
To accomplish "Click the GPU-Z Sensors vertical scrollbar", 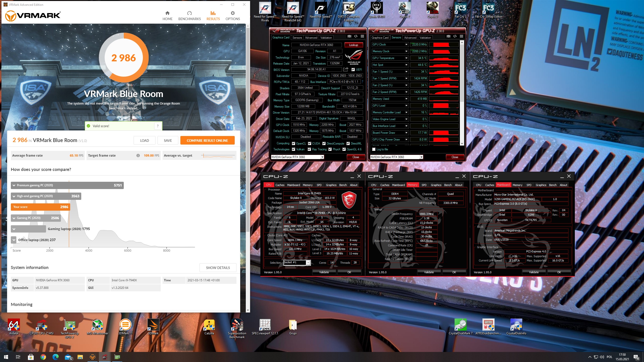I will click(462, 73).
